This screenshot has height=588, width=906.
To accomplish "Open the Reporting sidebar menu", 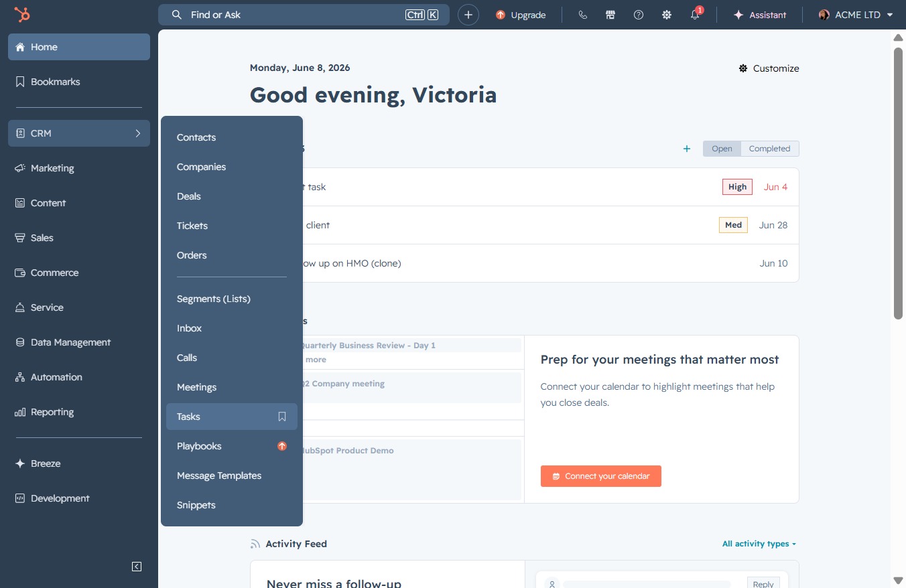I will tap(79, 412).
